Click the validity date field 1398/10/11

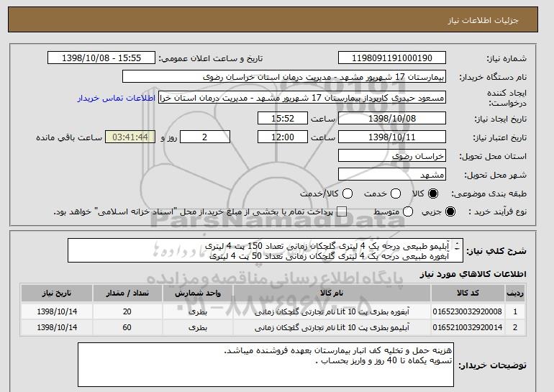click(x=392, y=137)
